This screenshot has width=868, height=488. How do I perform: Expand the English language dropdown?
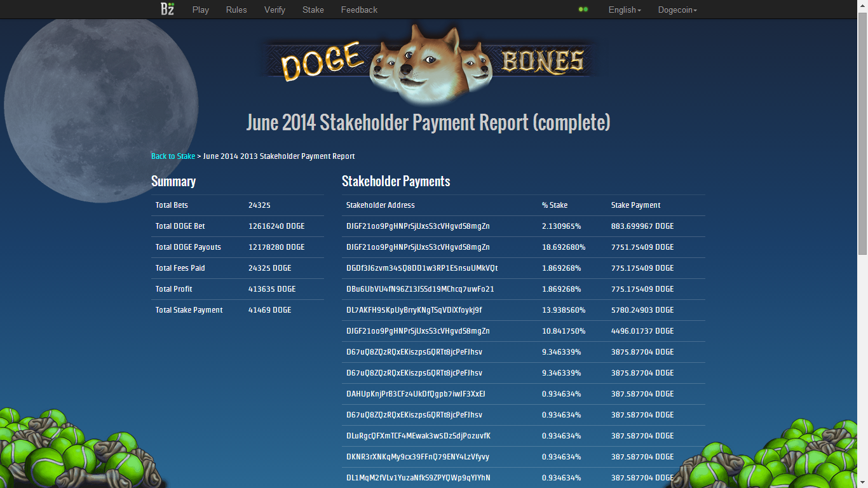[x=625, y=10]
